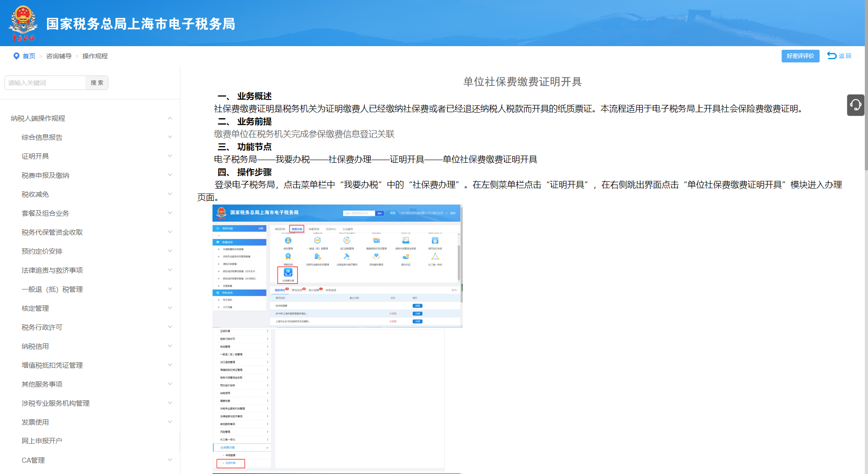Screen dimensions: 868x474
Task: Switch to the 我要办税 tab in the screenshot
Action: [x=297, y=229]
